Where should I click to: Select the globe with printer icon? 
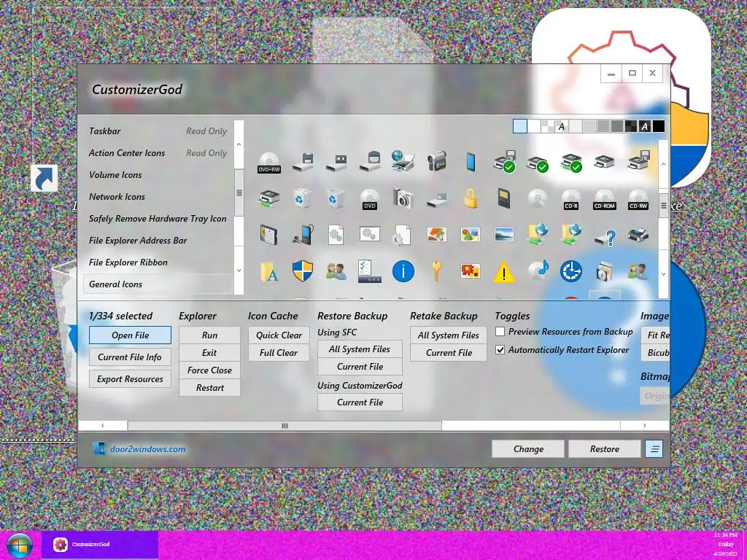click(x=403, y=161)
